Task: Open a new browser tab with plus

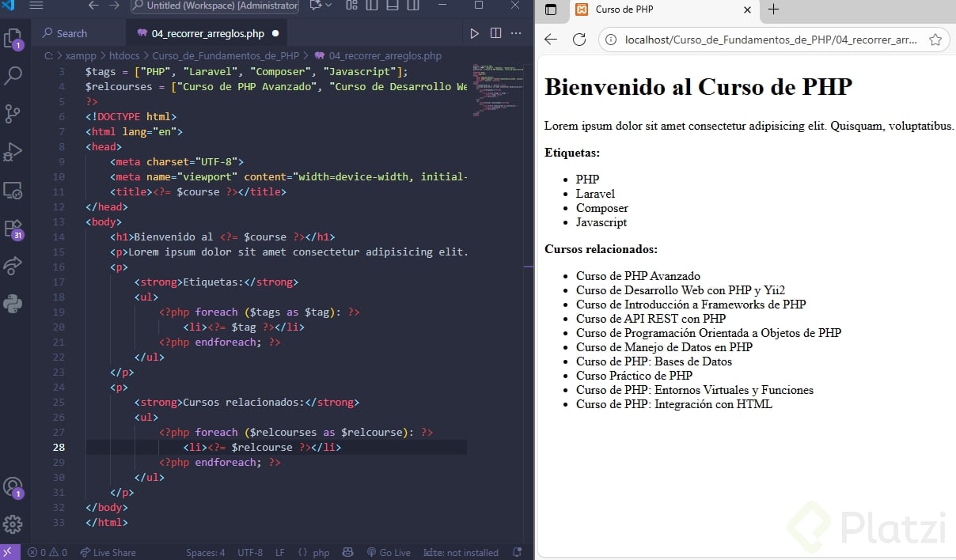Action: click(x=774, y=9)
